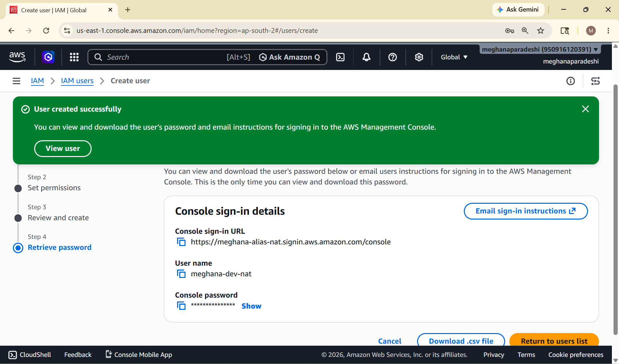619x364 pixels.
Task: Click the tab search icon beside the star
Action: (x=565, y=31)
